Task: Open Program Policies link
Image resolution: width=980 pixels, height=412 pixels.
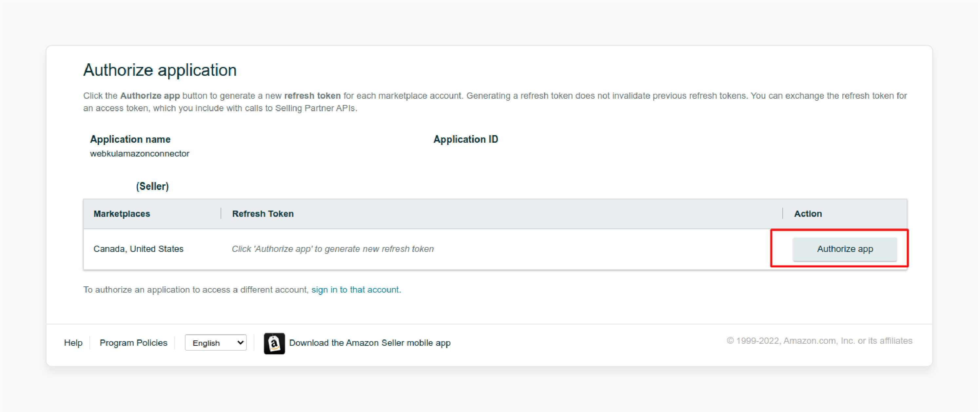Action: coord(133,343)
